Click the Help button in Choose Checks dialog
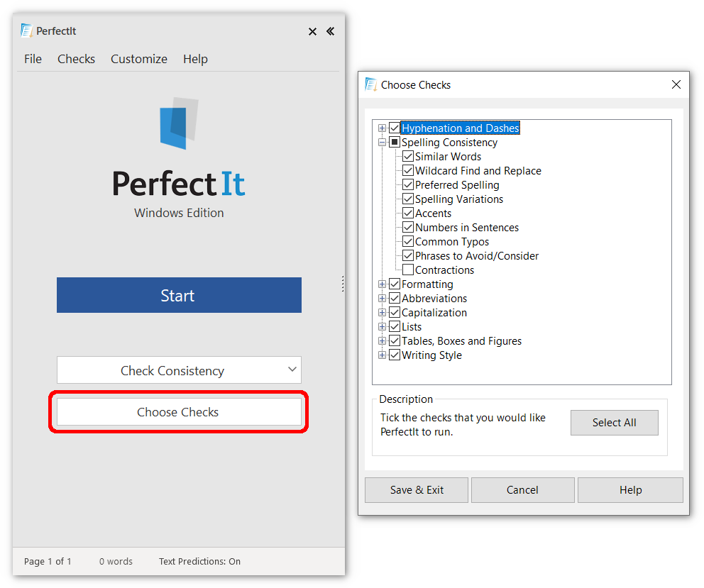Screen dimensions: 704x588 tap(630, 489)
